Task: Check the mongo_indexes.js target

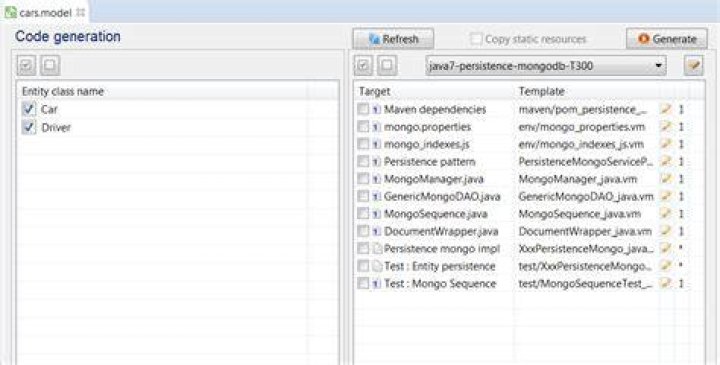Action: (x=363, y=144)
